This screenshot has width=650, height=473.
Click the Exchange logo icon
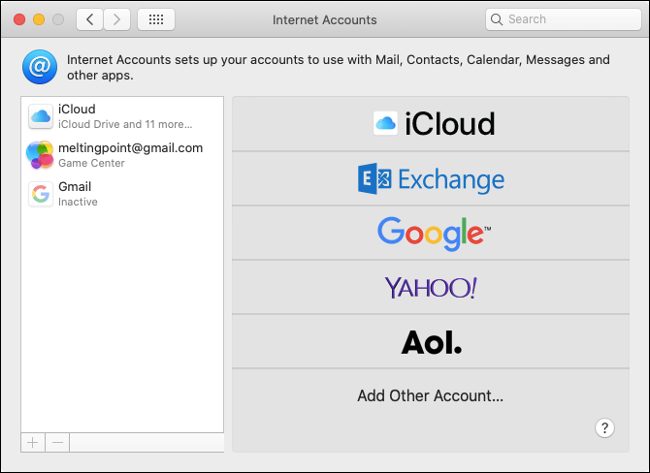[374, 179]
